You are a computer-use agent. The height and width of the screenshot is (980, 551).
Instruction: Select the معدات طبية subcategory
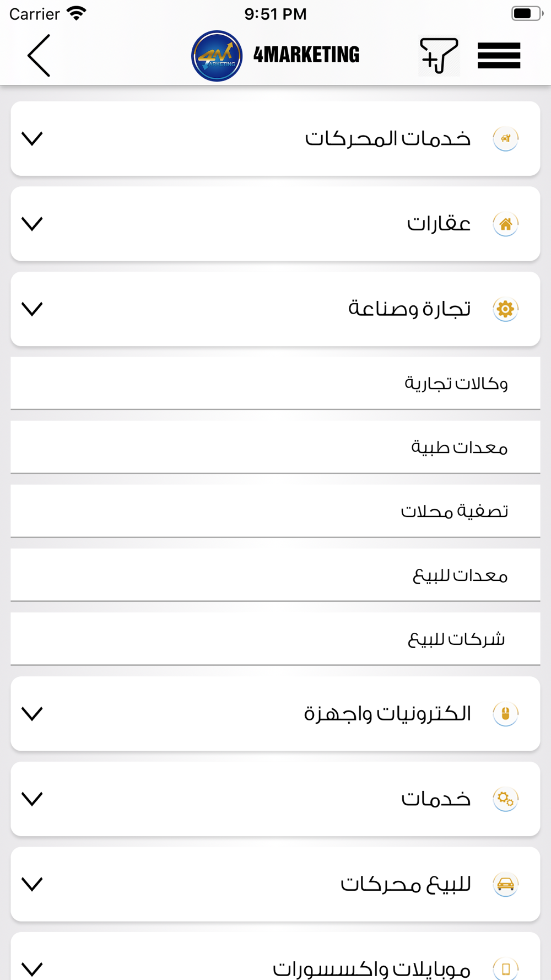click(x=275, y=447)
